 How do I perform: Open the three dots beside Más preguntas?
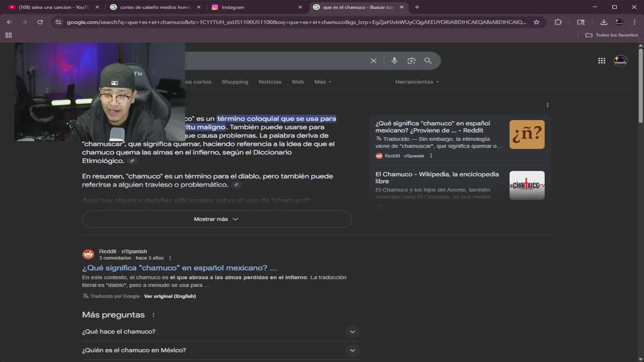tap(153, 315)
